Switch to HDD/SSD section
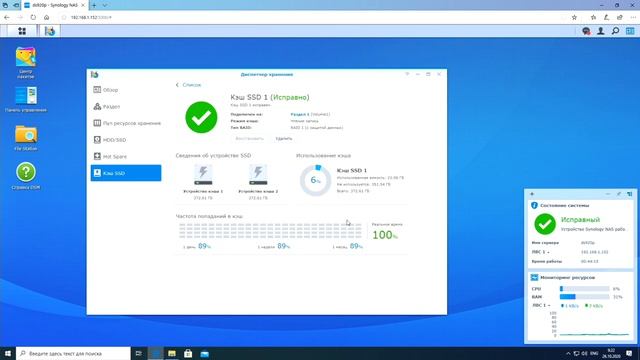Image resolution: width=640 pixels, height=360 pixels. tap(126, 140)
